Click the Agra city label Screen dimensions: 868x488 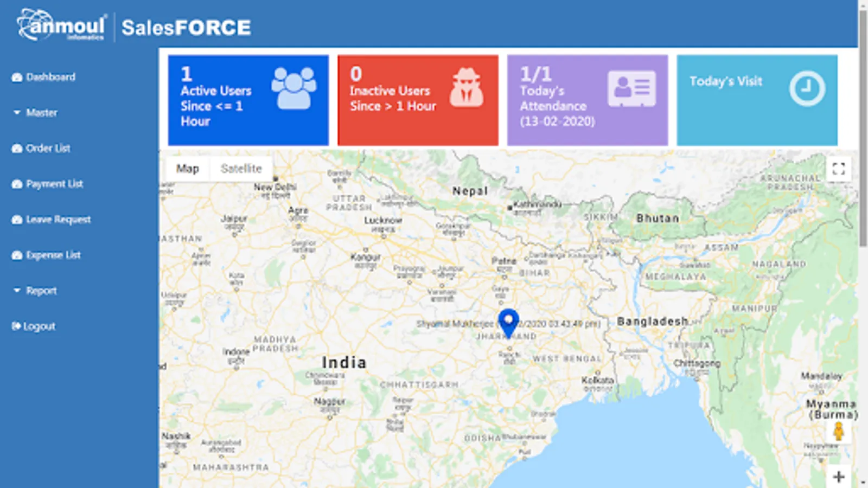[x=298, y=210]
